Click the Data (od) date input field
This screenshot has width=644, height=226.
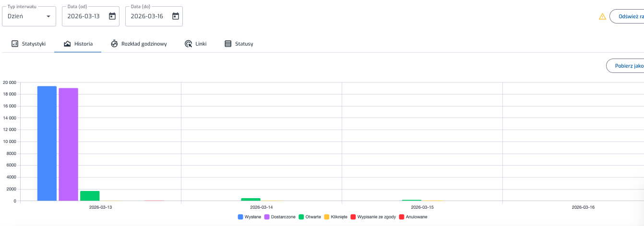84,16
